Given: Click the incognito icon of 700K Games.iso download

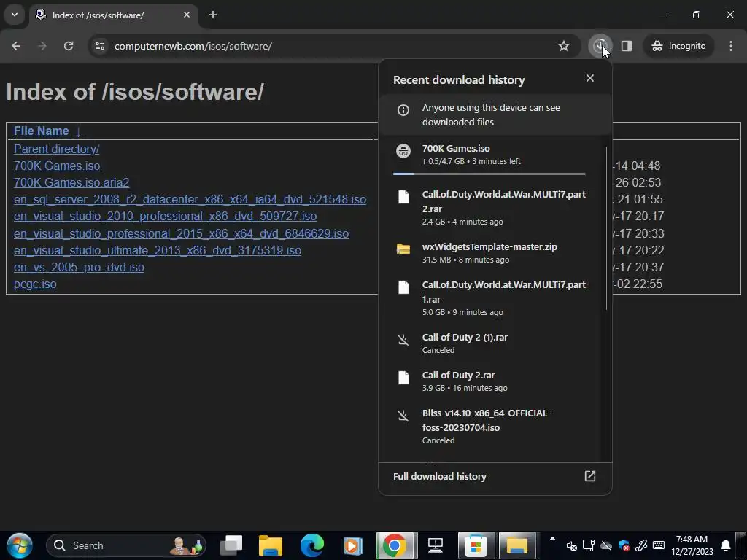Looking at the screenshot, I should [403, 150].
